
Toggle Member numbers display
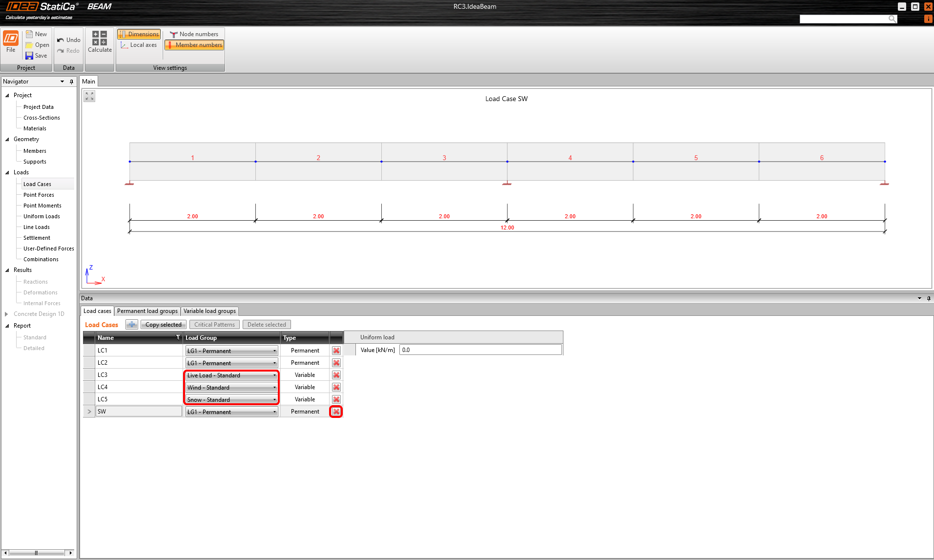(x=194, y=45)
